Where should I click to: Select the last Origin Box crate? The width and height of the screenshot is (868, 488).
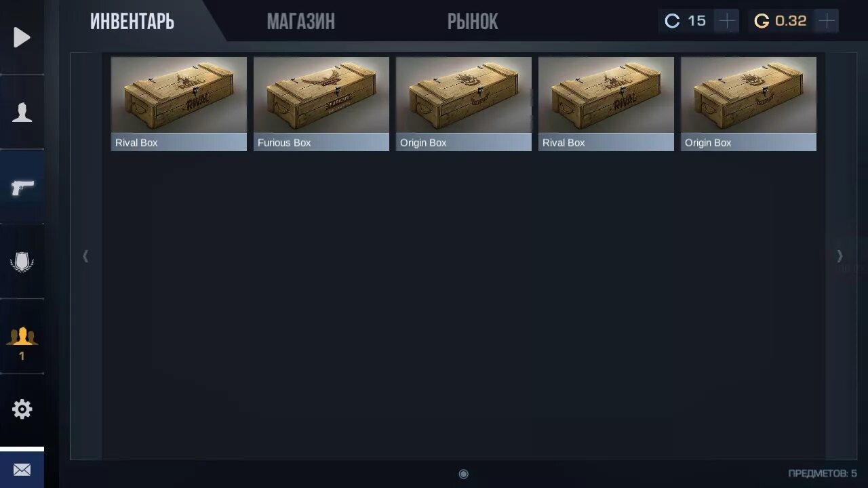(x=749, y=104)
